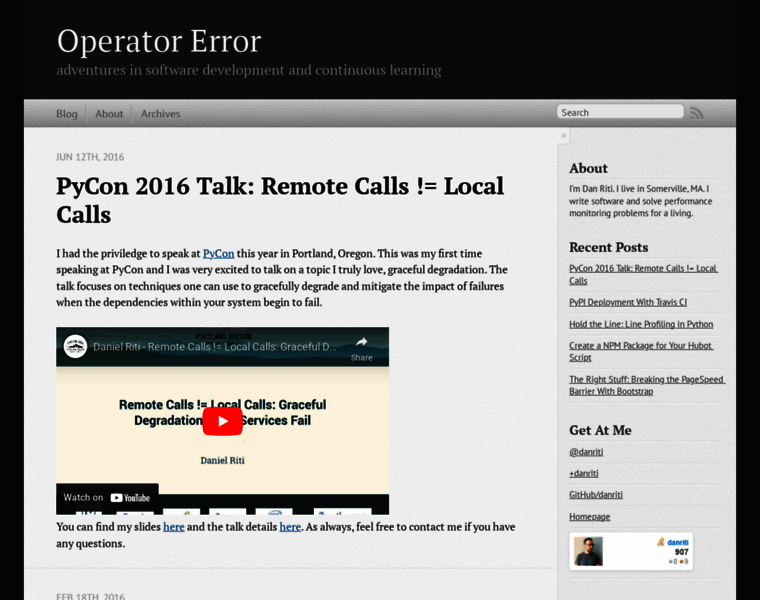Click danriti name in Stack Overflow flair
Screen dimensions: 760x600
pos(678,542)
